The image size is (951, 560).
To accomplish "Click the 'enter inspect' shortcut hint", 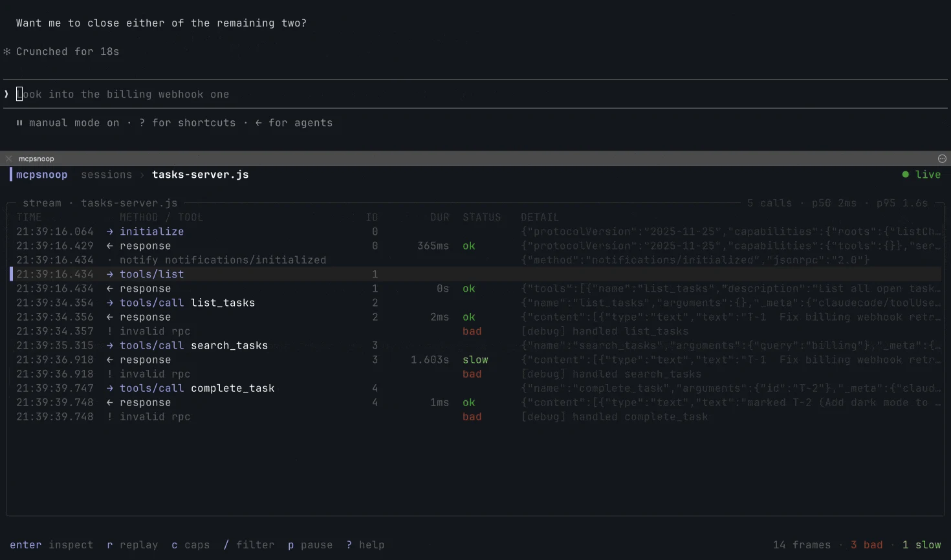I will 51,545.
